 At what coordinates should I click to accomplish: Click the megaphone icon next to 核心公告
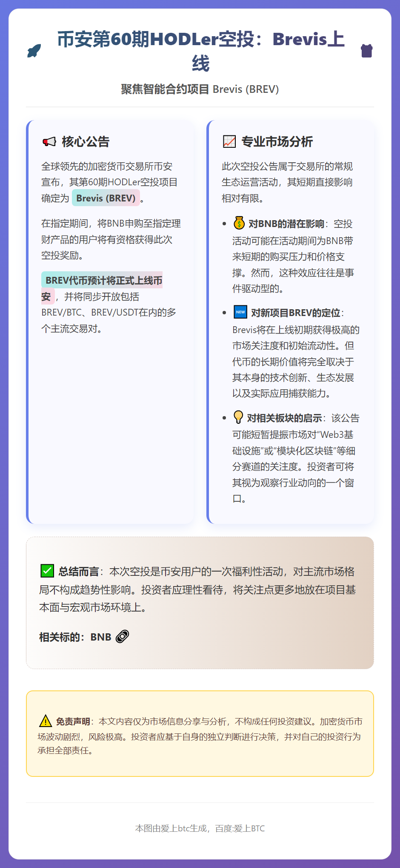[49, 141]
